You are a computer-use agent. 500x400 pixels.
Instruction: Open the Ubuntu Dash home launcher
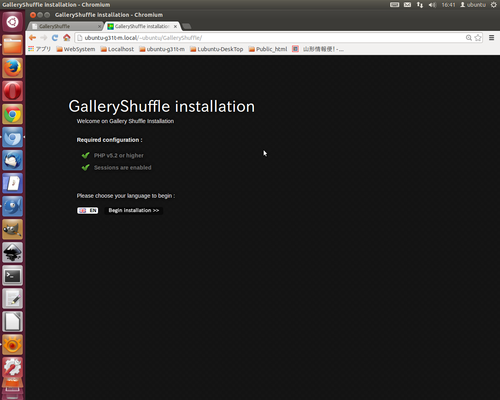pyautogui.click(x=13, y=22)
